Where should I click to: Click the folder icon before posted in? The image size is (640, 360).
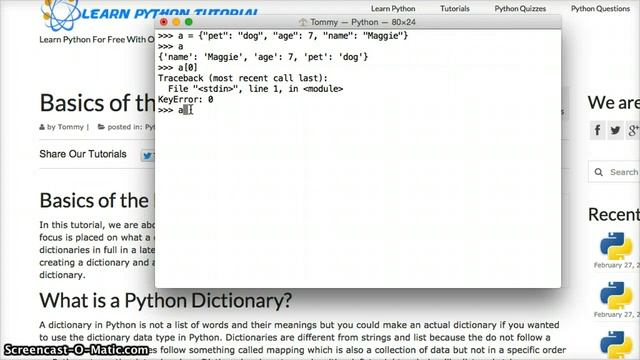(x=101, y=127)
